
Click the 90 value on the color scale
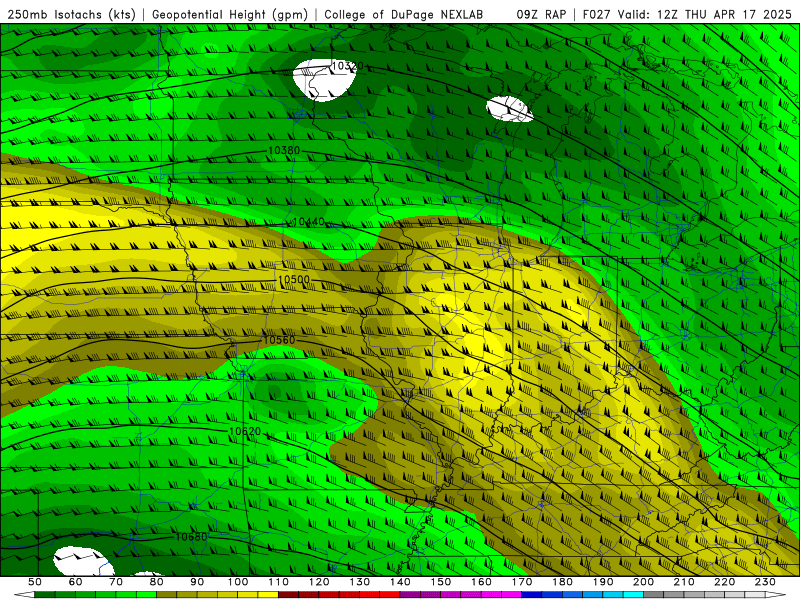click(197, 582)
